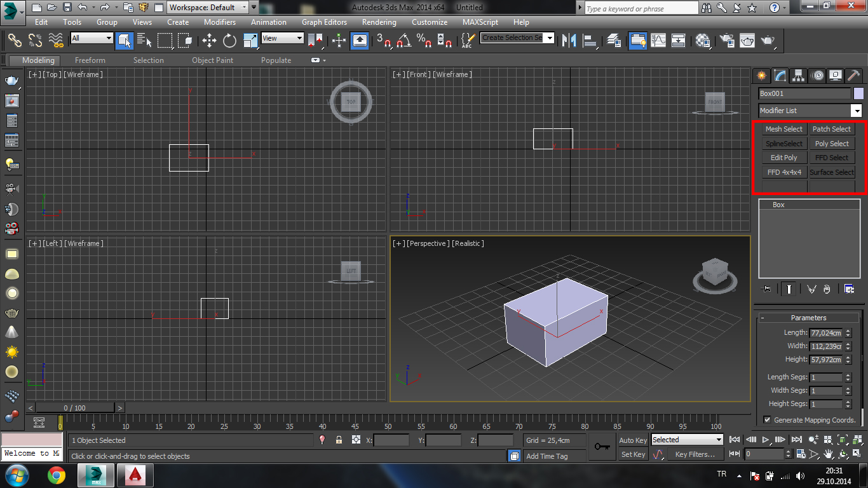Activate the Select Object tool
This screenshot has height=488, width=868.
point(124,41)
